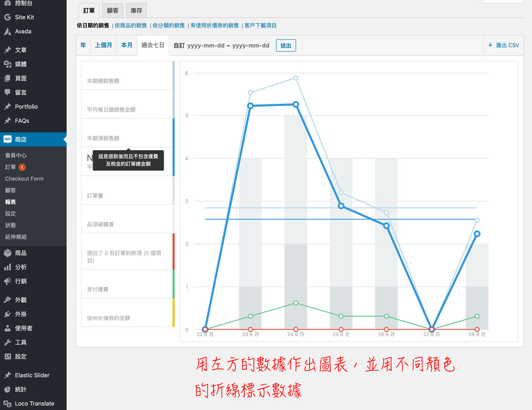Click thick blue data point above 24 9月

pyautogui.click(x=296, y=104)
